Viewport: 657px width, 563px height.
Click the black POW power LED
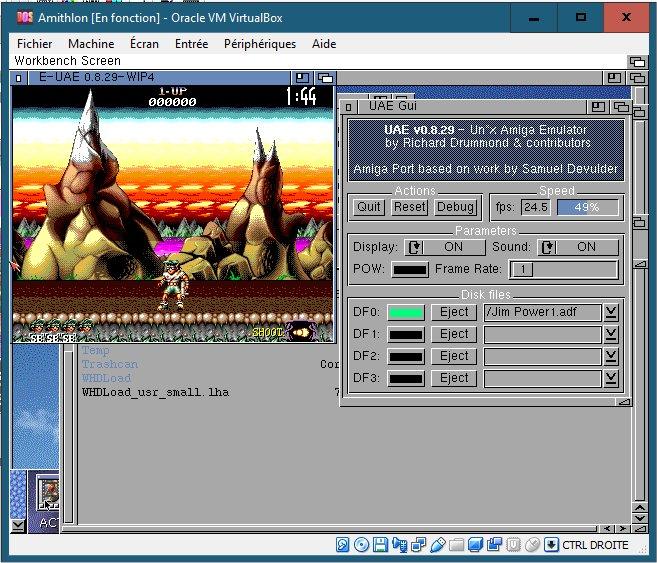pyautogui.click(x=410, y=269)
